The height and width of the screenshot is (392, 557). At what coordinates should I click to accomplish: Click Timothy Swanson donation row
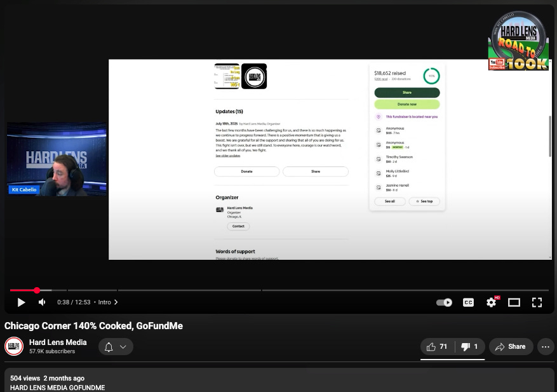coord(407,159)
